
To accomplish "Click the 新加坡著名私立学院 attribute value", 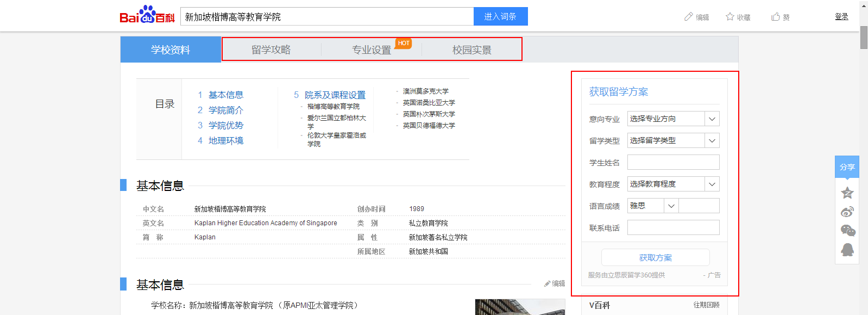I will [438, 237].
